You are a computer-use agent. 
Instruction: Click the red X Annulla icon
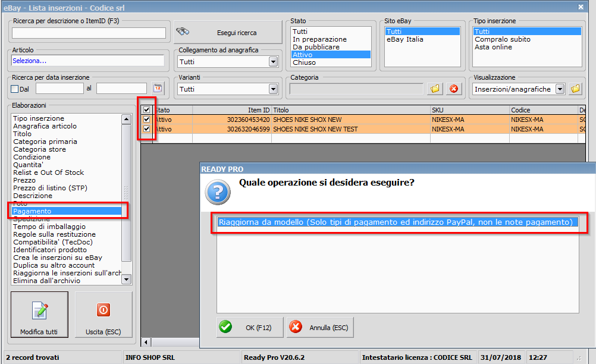click(x=296, y=327)
